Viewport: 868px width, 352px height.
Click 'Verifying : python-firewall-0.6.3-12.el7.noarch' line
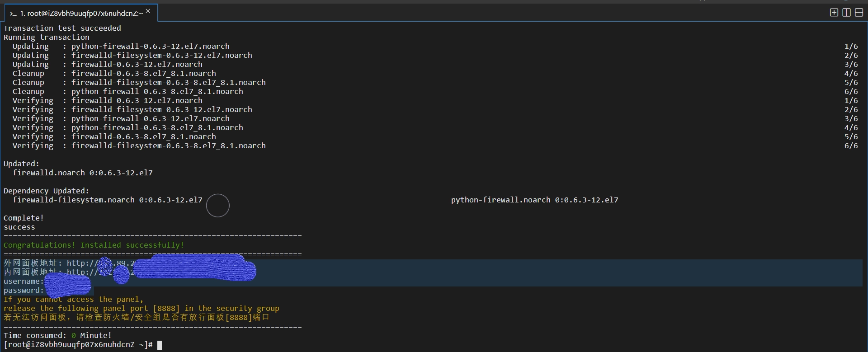[x=121, y=118]
